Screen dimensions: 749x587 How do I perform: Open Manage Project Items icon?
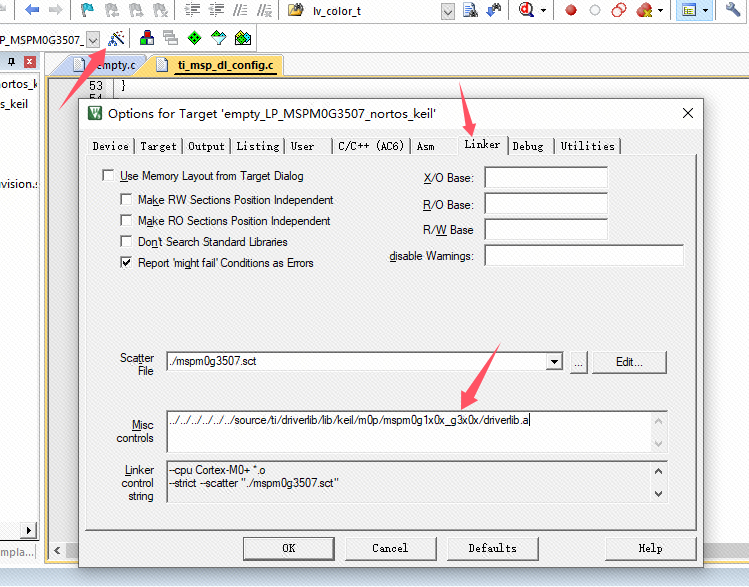tap(147, 38)
